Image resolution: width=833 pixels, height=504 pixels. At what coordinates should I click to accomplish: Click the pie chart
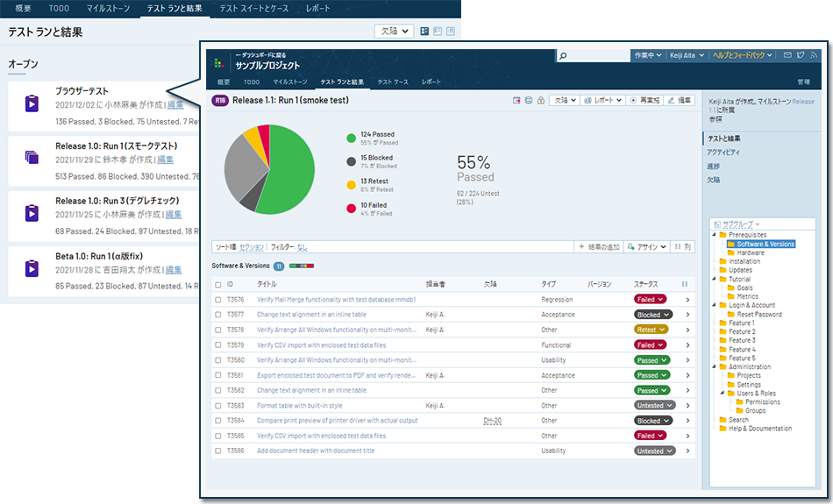pos(269,169)
